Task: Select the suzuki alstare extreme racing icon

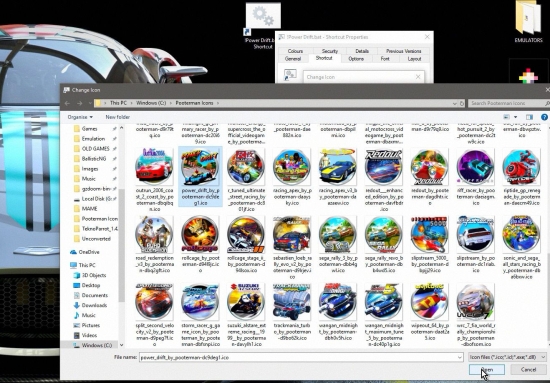Action: coord(246,315)
